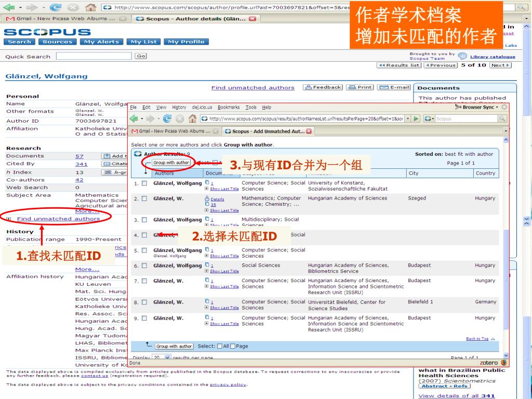Click the green Go arrow beside the authorNamesList URL
This screenshot has height=399, width=532.
[x=416, y=119]
